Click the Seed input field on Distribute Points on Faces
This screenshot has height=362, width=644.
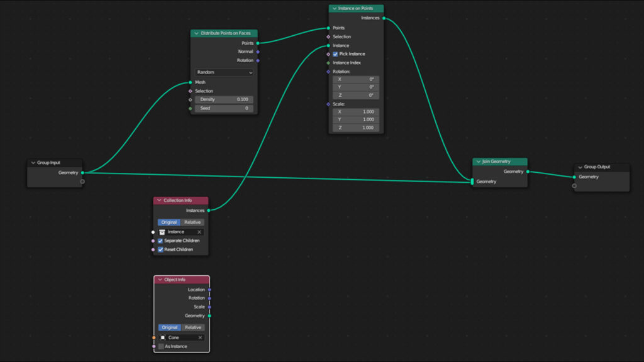pos(224,108)
